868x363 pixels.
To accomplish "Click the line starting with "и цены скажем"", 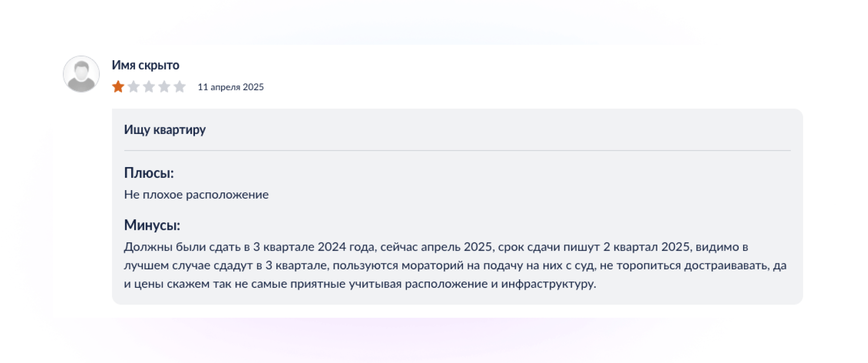I will (x=360, y=284).
